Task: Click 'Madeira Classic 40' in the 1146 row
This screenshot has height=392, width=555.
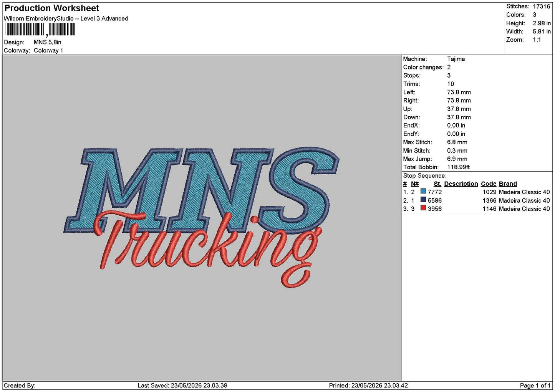Action: [x=524, y=209]
